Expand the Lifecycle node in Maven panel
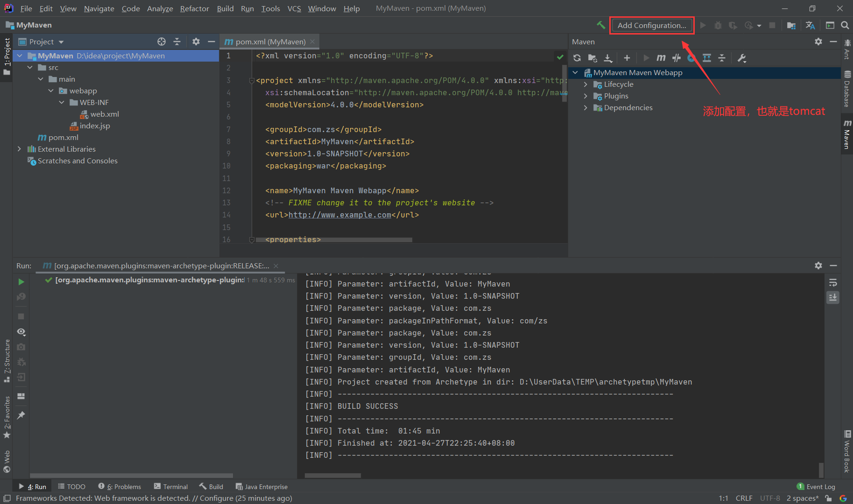 click(x=585, y=84)
